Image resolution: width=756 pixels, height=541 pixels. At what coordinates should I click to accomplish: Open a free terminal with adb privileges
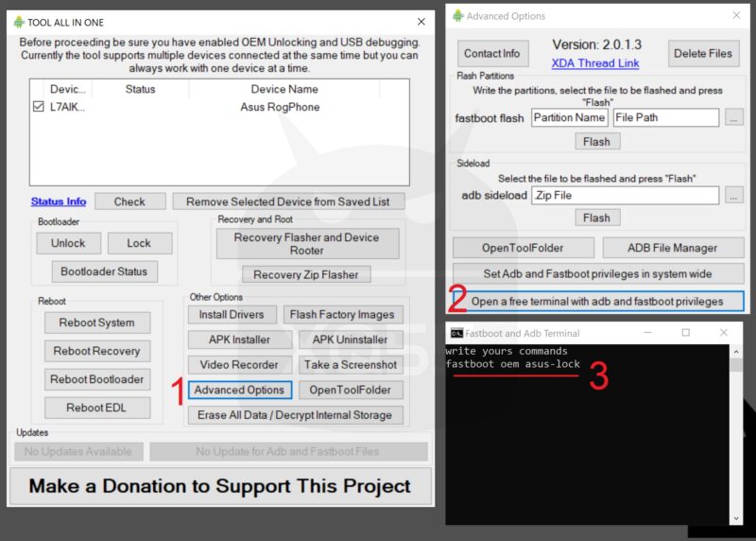tap(597, 302)
